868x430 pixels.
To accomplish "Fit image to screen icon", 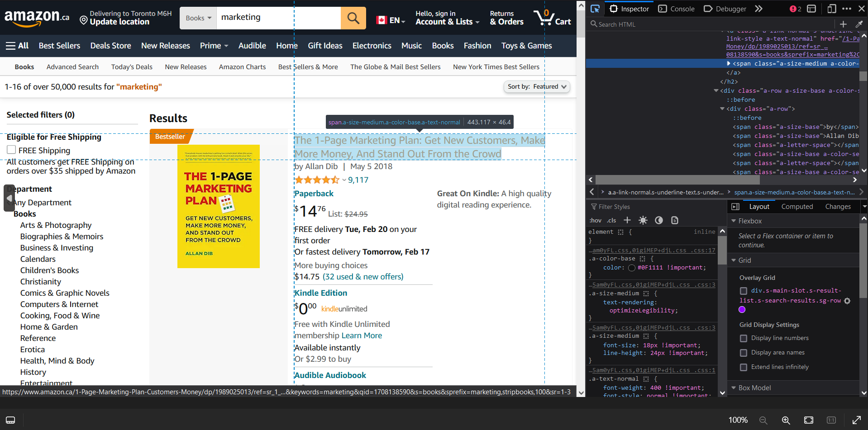I will click(x=809, y=420).
